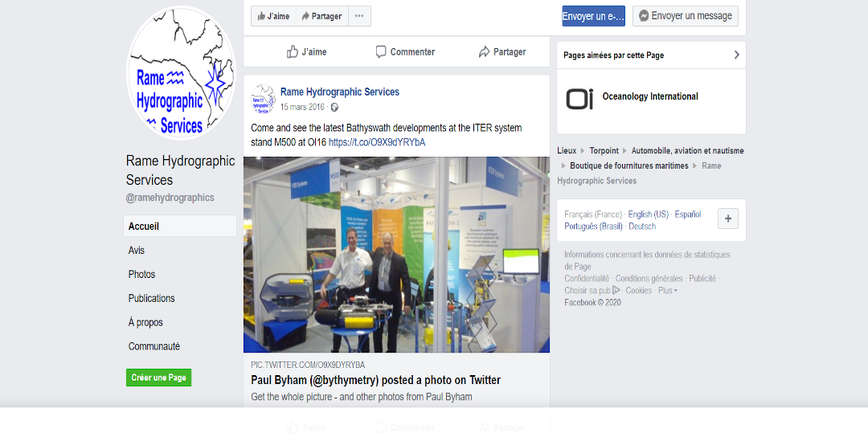Click the Commenter post action
Viewport: 868px width, 437px height.
405,52
